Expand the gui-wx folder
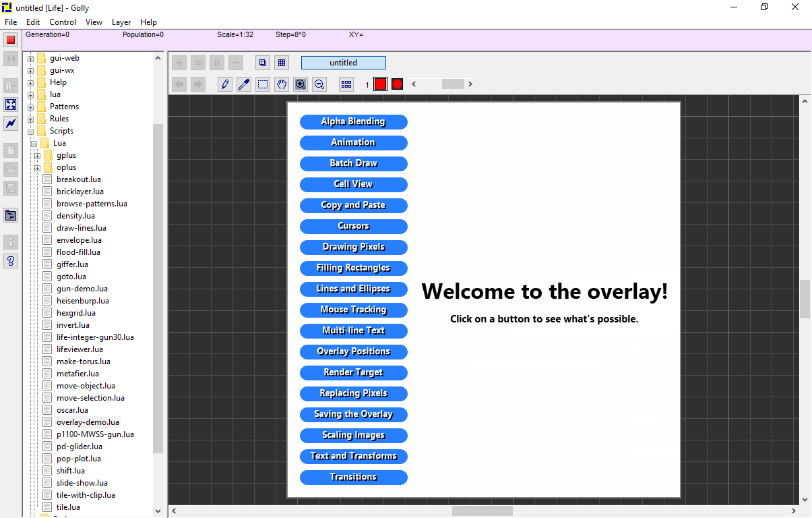 click(30, 71)
